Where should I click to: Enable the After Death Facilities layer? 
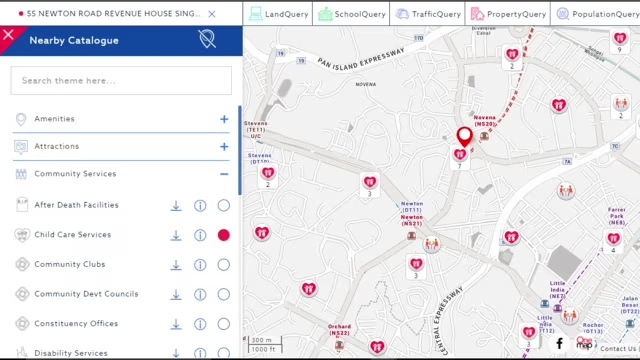pyautogui.click(x=224, y=205)
